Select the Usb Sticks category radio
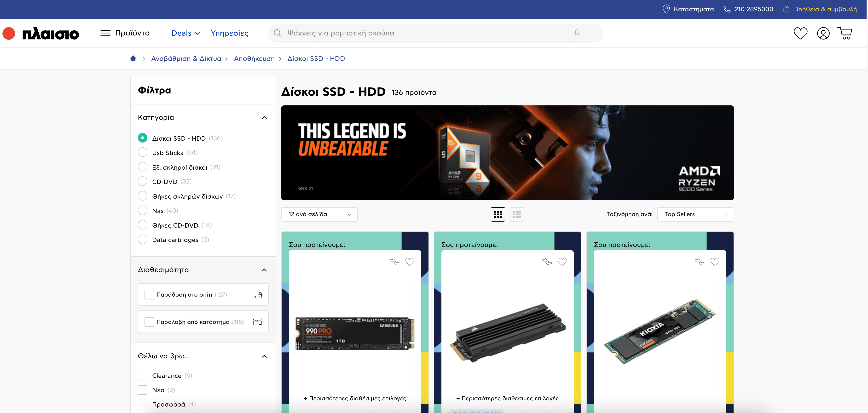The width and height of the screenshot is (868, 413). coord(143,153)
